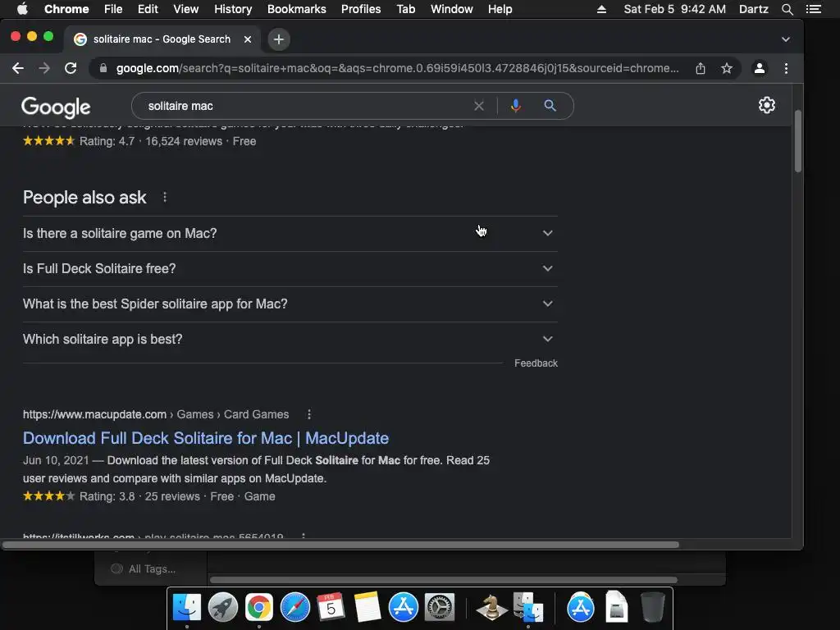This screenshot has width=840, height=630.
Task: Click the forward navigation arrow
Action: (x=44, y=68)
